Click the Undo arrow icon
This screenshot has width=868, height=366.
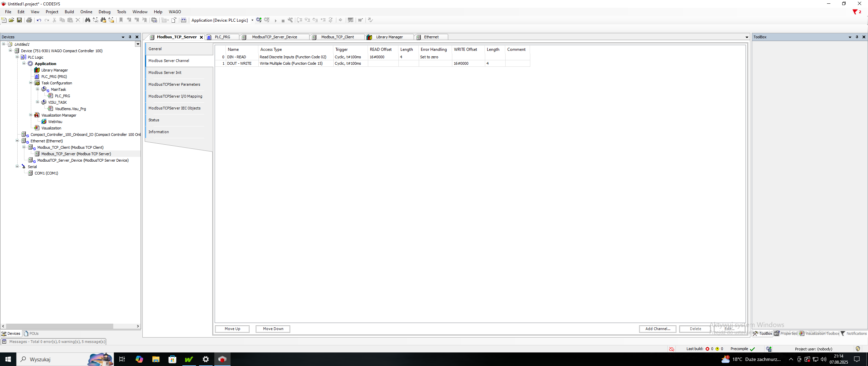(39, 20)
